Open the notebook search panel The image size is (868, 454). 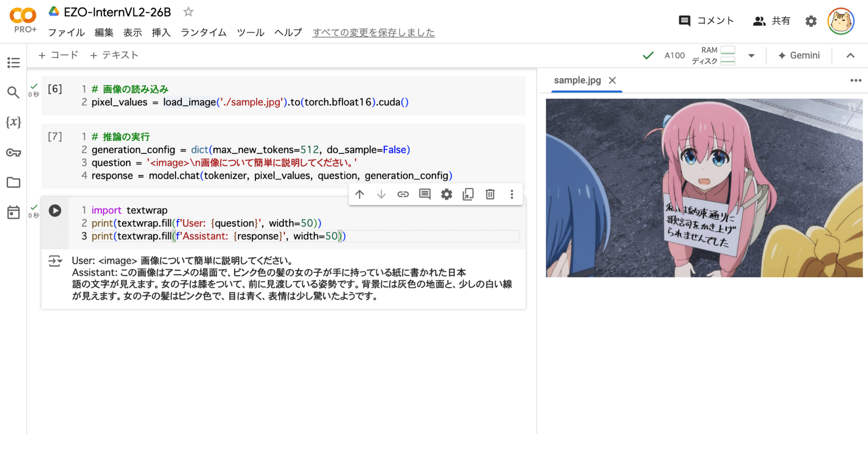tap(13, 92)
